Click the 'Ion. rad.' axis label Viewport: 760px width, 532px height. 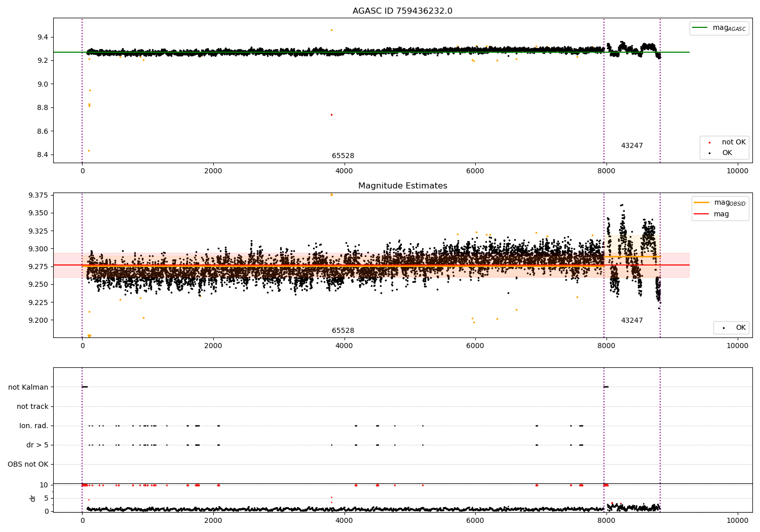point(34,426)
